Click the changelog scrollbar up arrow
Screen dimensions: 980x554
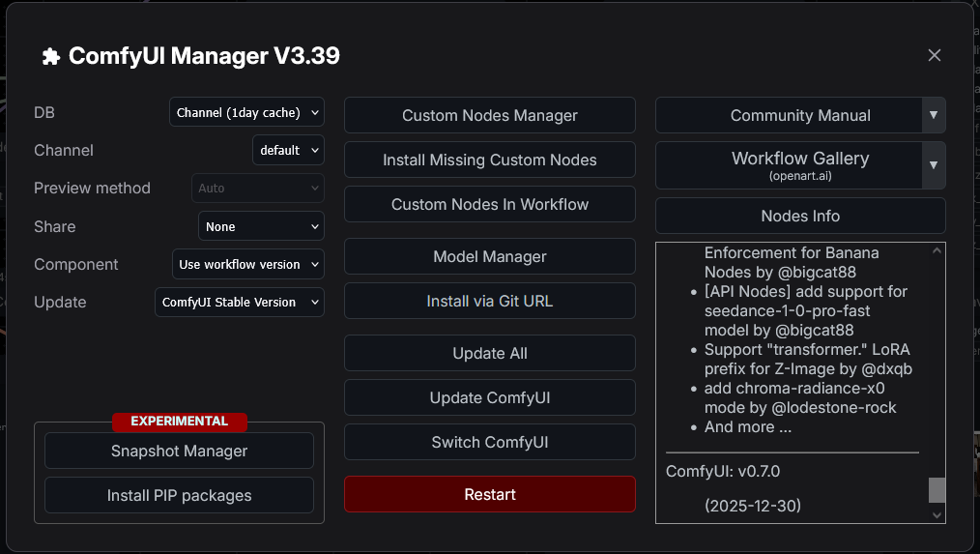coord(937,250)
